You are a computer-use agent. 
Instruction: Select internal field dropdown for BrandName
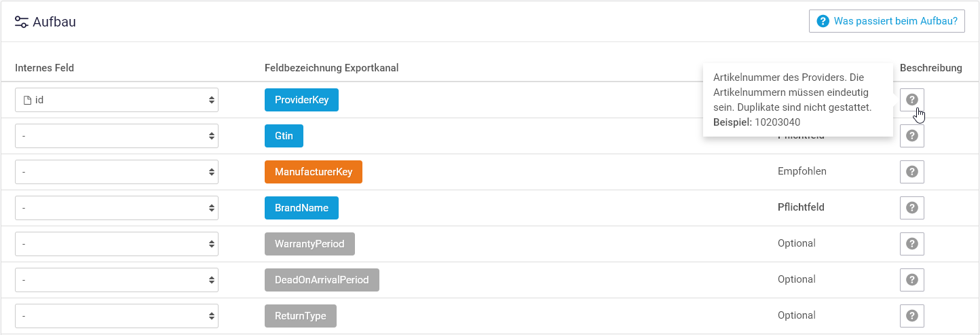(x=117, y=208)
